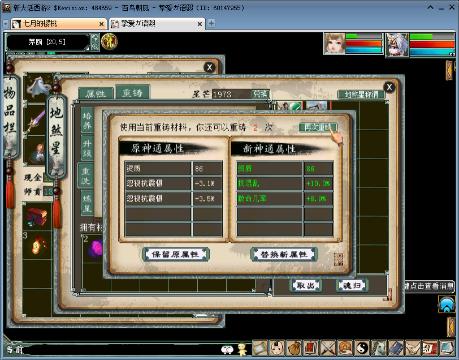Viewport: 459px width, 360px height.
Task: Select the fire orb item in inventory
Action: 37,245
